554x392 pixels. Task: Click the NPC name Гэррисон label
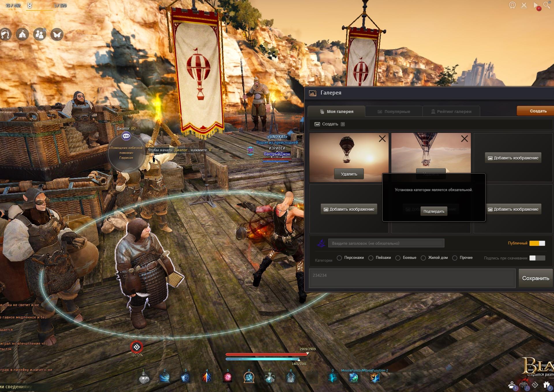pyautogui.click(x=126, y=158)
